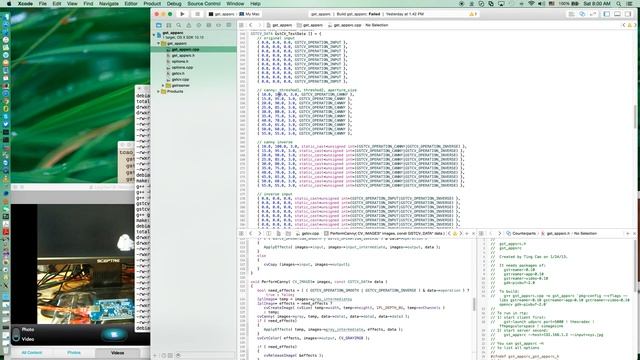Switch to Photos tab in webcam app

[74, 353]
